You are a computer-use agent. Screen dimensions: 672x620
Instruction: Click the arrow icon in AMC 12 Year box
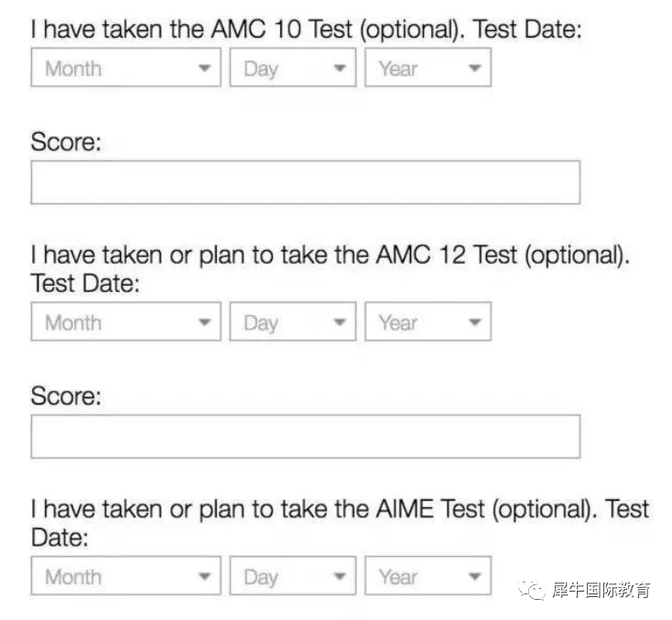(x=474, y=322)
